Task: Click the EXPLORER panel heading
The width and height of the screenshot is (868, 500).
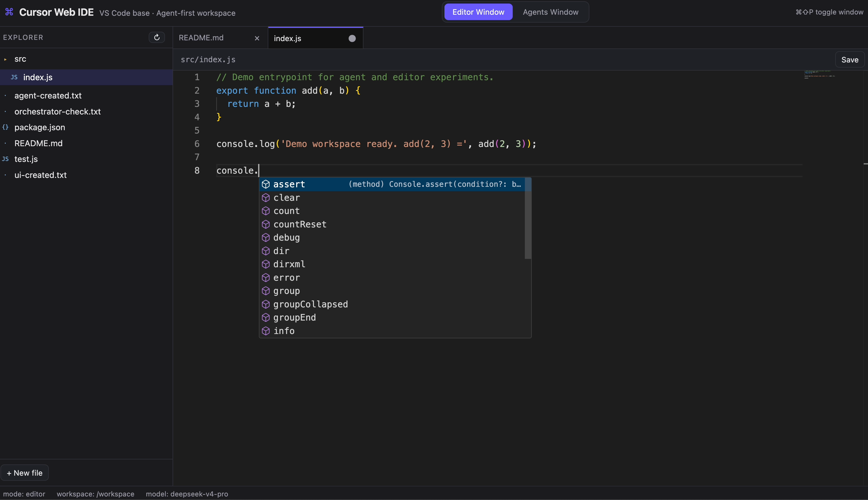Action: [23, 37]
